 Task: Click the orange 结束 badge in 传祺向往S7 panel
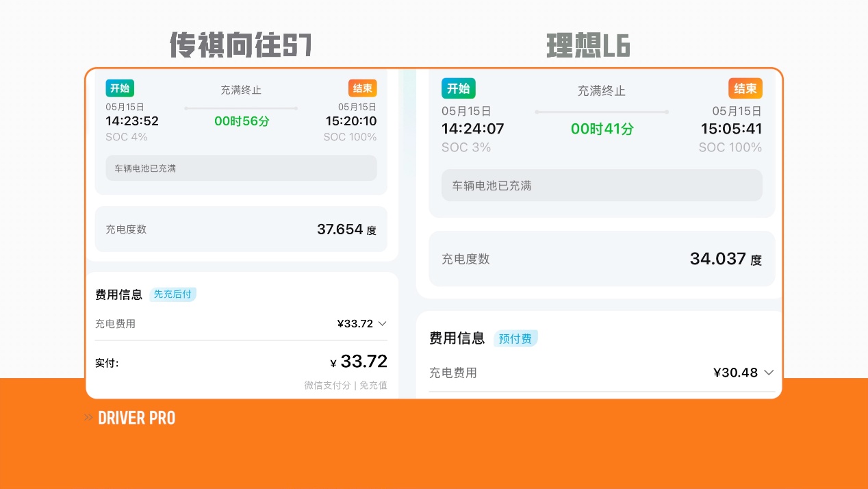pos(362,88)
